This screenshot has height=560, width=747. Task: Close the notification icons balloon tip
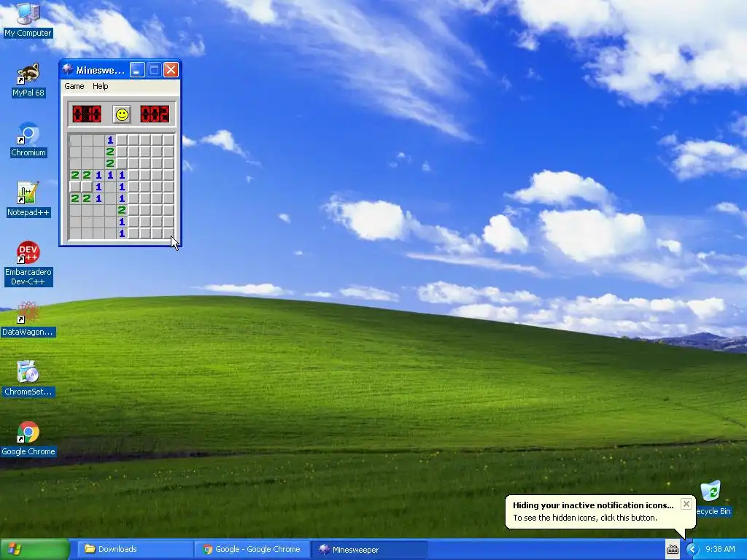[686, 504]
